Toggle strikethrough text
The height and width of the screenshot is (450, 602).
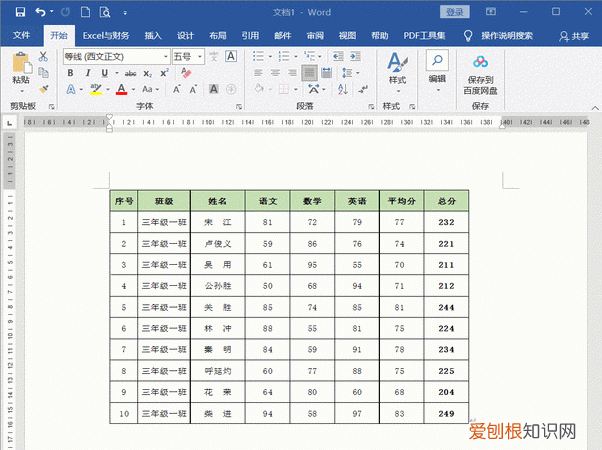[x=131, y=73]
